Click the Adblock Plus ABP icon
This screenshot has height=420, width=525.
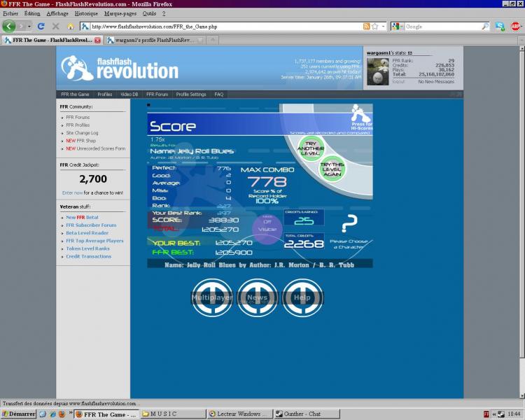click(515, 27)
